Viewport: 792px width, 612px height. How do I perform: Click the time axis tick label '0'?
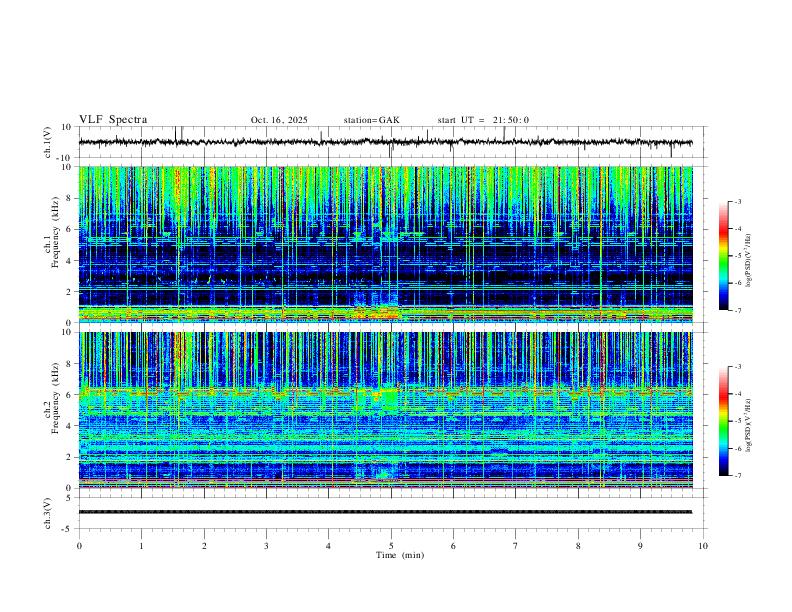(79, 546)
